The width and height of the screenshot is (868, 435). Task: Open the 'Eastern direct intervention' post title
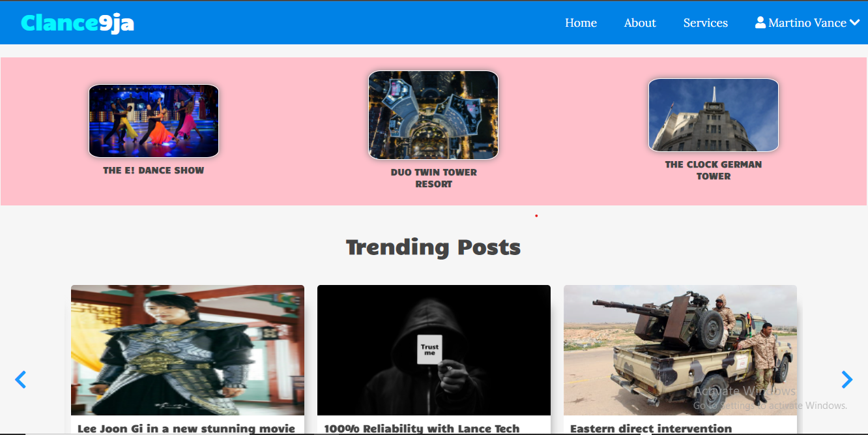tap(651, 428)
